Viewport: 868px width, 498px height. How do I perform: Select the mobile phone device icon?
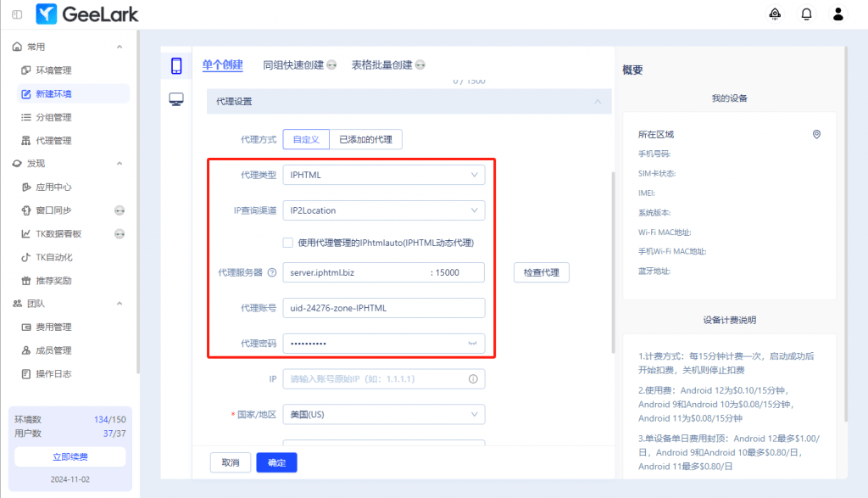(176, 66)
